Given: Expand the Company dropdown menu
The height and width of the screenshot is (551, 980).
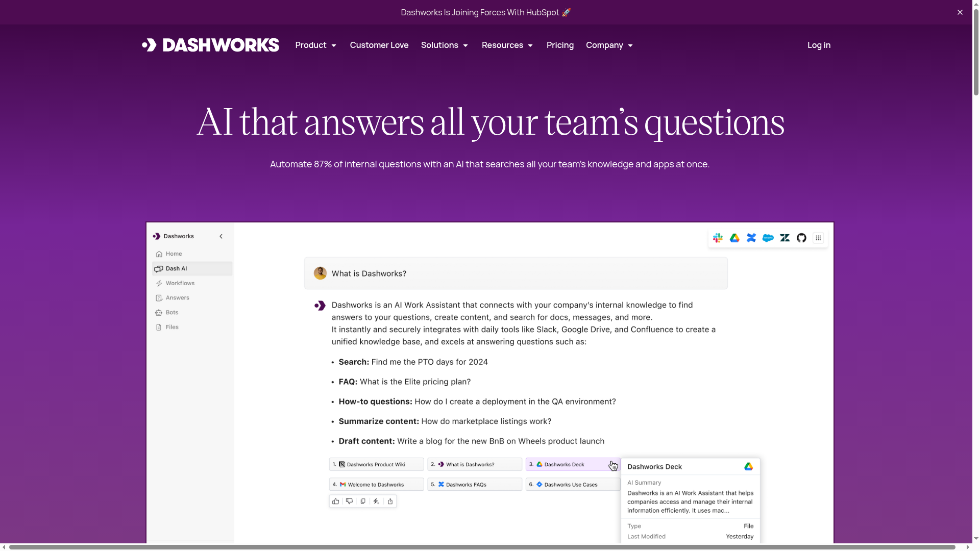Looking at the screenshot, I should (x=609, y=45).
